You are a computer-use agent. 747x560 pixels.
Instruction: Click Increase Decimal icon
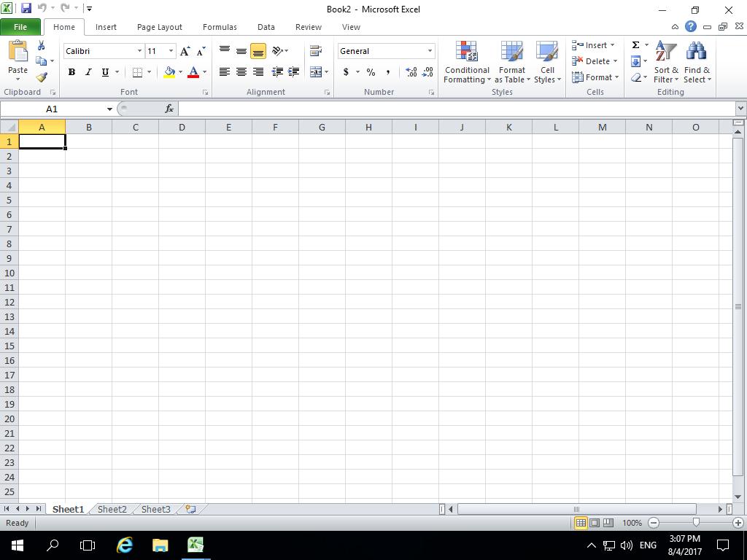coord(411,72)
